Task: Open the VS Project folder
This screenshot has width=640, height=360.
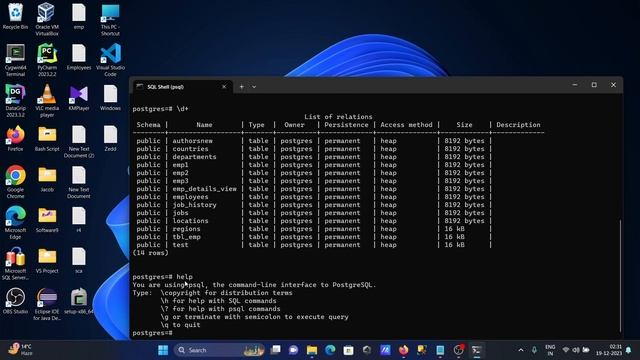Action: [47, 261]
